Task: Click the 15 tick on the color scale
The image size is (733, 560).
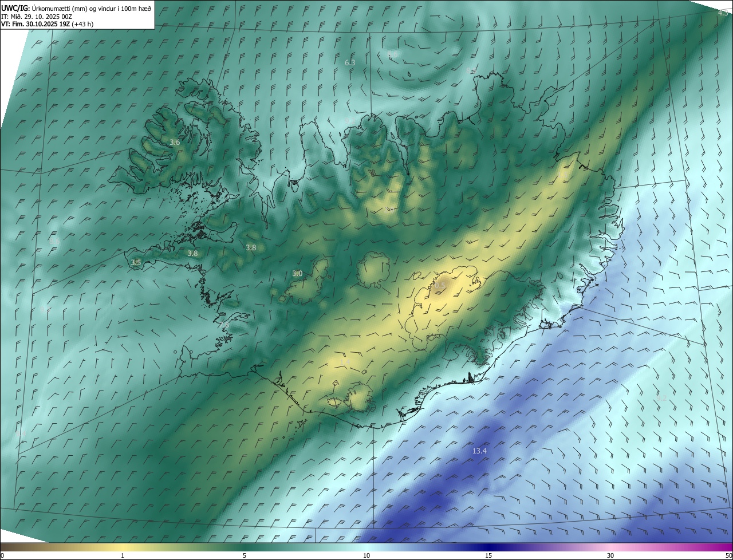Action: pyautogui.click(x=488, y=555)
